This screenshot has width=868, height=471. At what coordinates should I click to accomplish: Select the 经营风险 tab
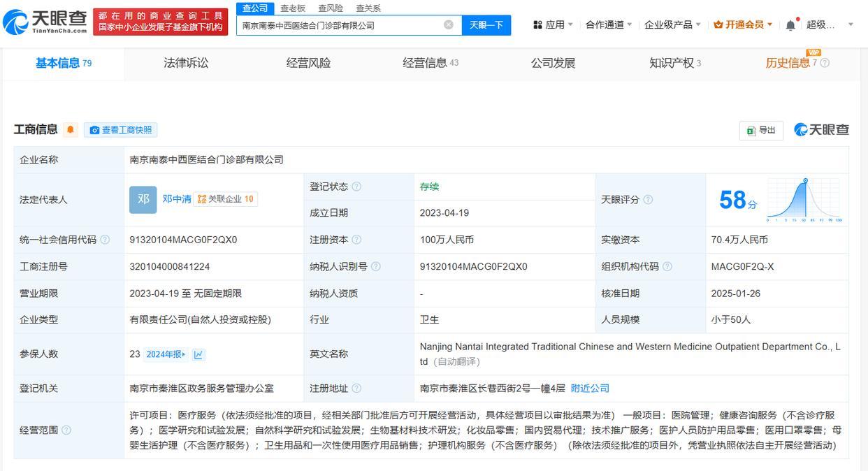(x=308, y=63)
